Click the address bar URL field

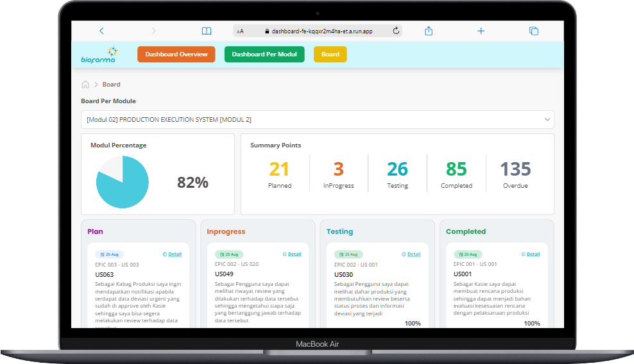[x=321, y=31]
